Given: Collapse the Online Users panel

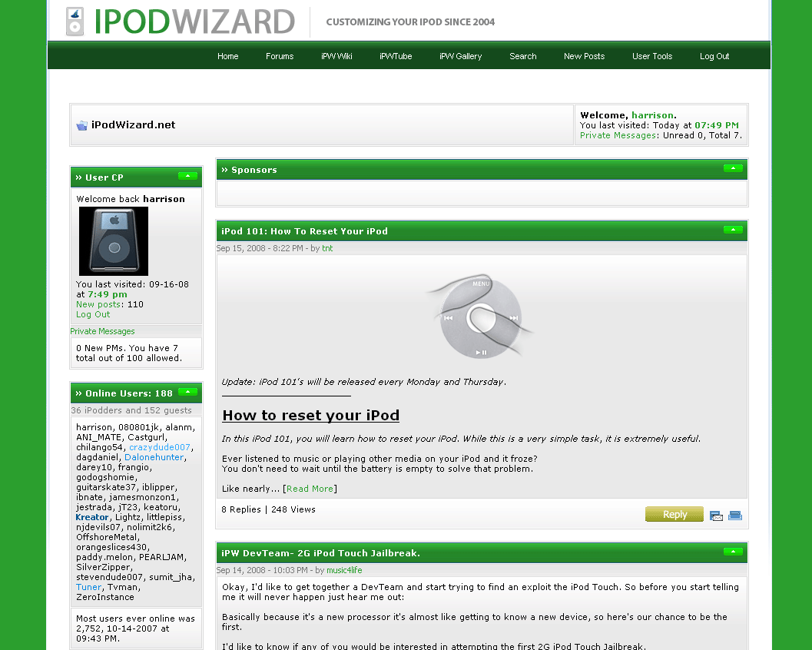Looking at the screenshot, I should tap(187, 392).
